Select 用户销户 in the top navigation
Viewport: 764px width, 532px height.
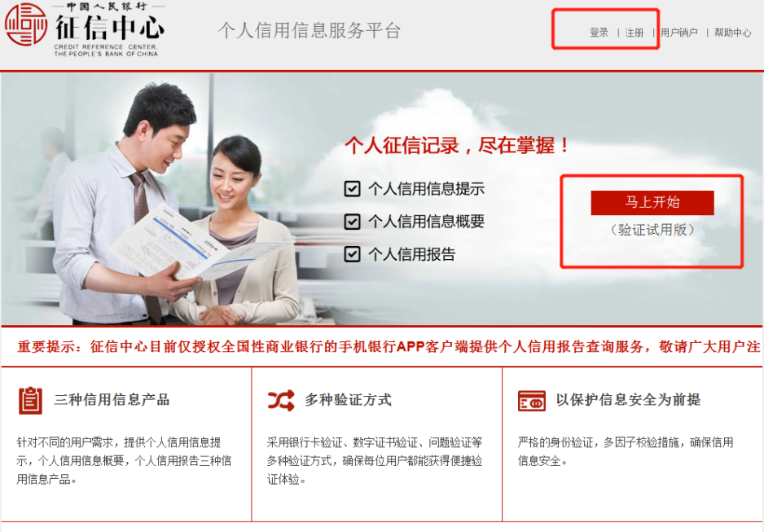(x=679, y=33)
